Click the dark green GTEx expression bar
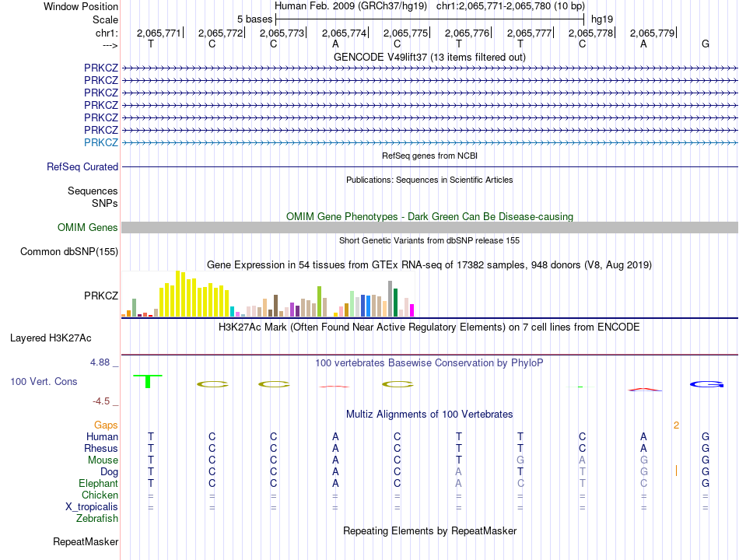 coord(395,302)
